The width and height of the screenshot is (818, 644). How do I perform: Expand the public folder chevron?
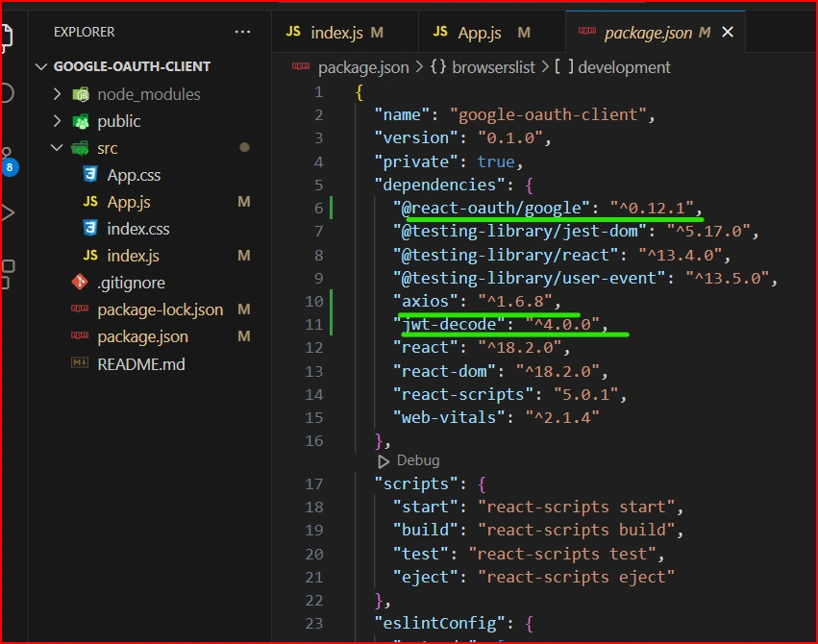pyautogui.click(x=57, y=121)
